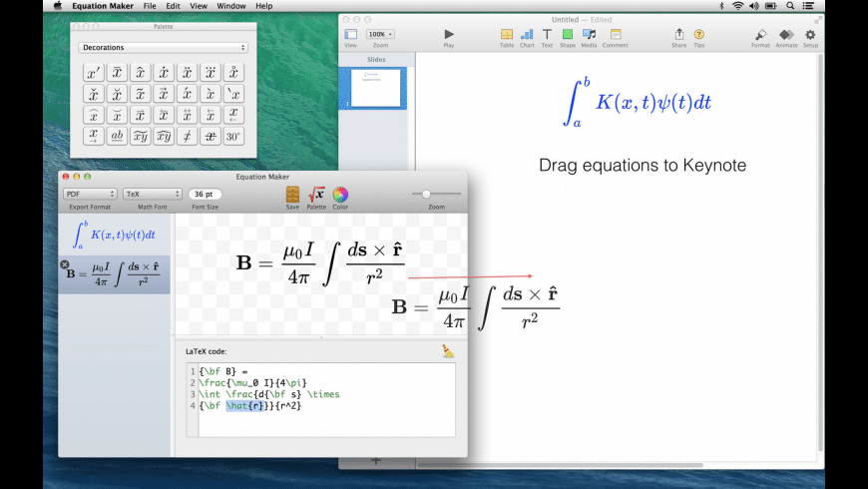Insert the slashed not symbol decoration
This screenshot has height=489, width=868.
click(x=188, y=136)
